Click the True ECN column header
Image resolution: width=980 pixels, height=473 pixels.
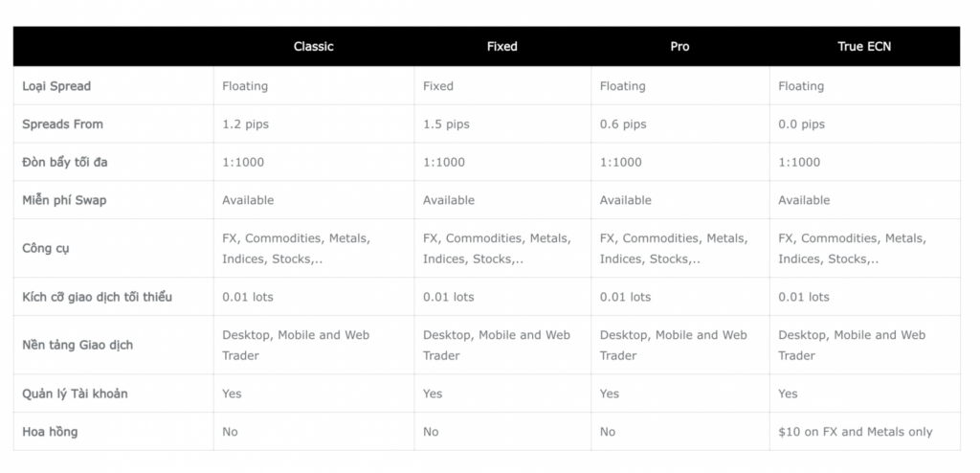[863, 46]
